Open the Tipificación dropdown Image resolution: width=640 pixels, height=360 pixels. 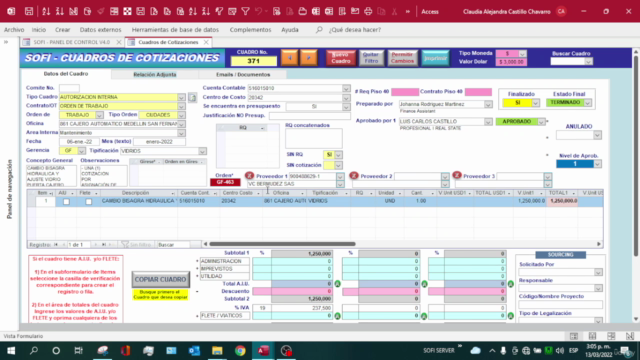click(x=202, y=151)
